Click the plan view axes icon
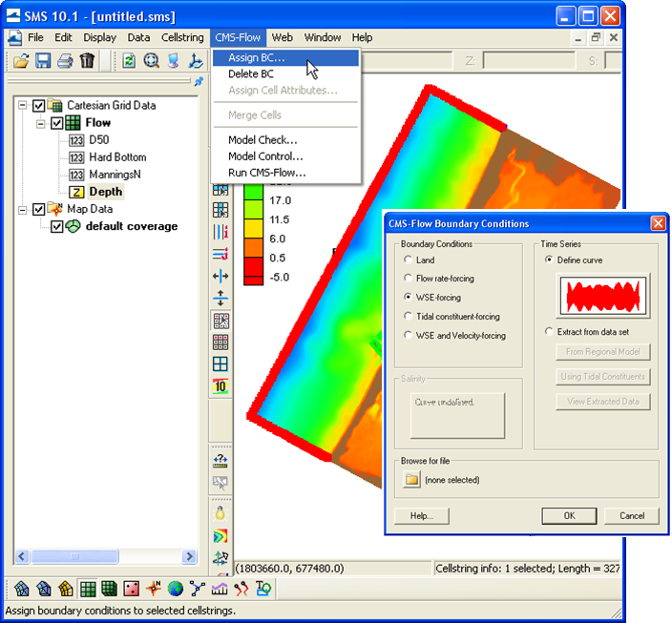 (x=196, y=61)
